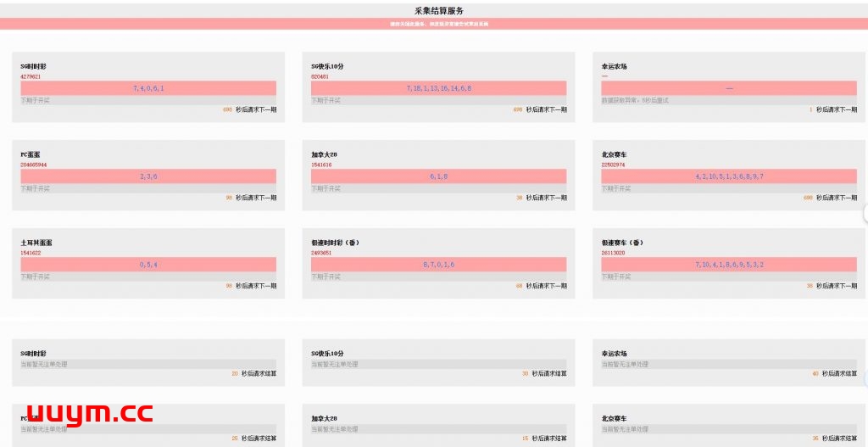Click 极速时时彩（香）result bar showing 8,7,0,1,6
The image size is (868, 447).
(x=438, y=265)
